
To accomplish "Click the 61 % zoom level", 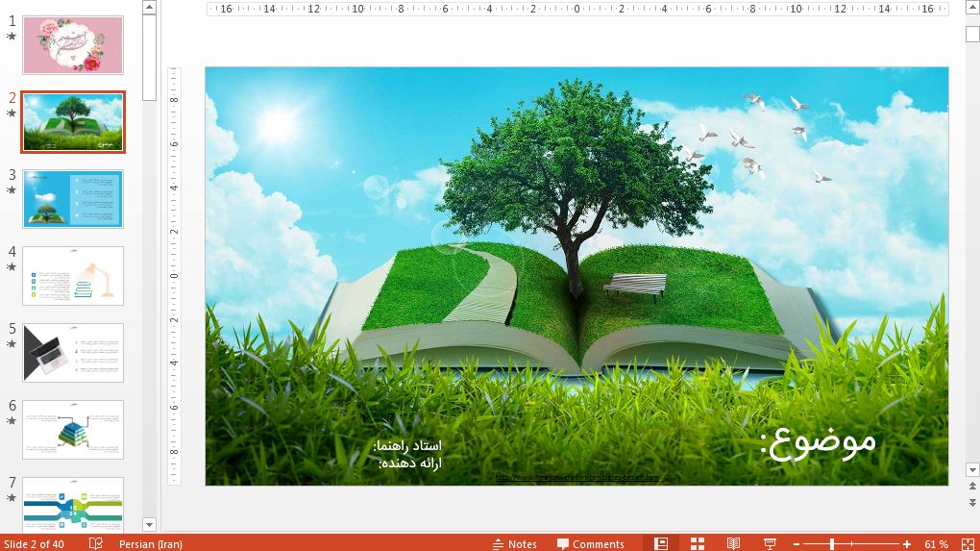I will pyautogui.click(x=936, y=544).
